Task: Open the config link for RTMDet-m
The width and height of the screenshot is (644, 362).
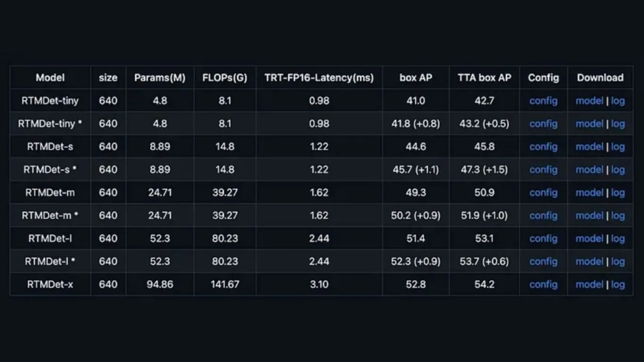Action: (544, 193)
